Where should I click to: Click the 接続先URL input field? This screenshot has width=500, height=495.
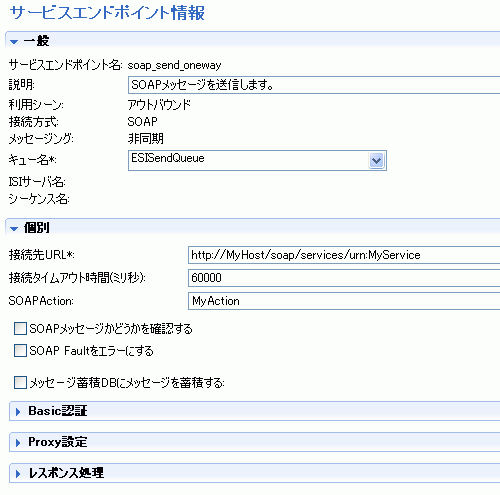pos(344,255)
